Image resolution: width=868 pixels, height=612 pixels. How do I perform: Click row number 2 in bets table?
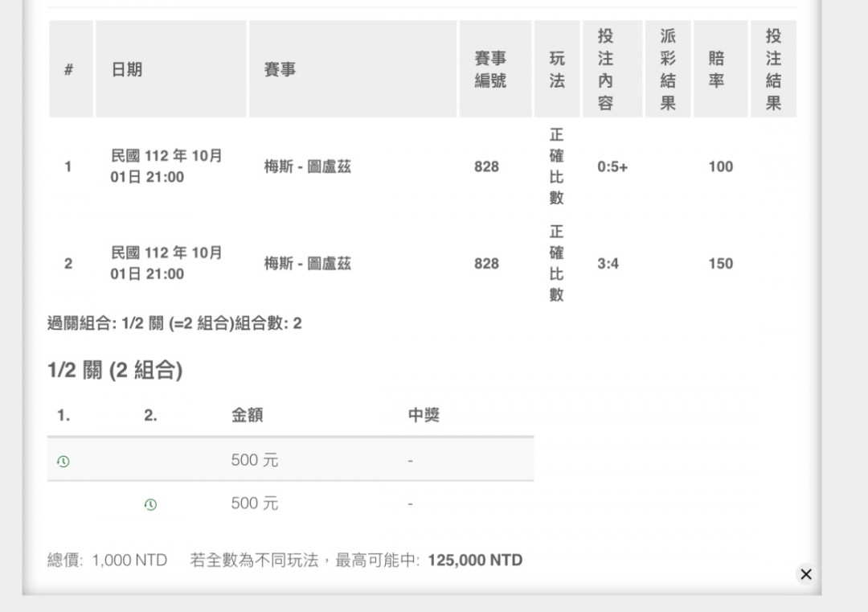pyautogui.click(x=68, y=264)
